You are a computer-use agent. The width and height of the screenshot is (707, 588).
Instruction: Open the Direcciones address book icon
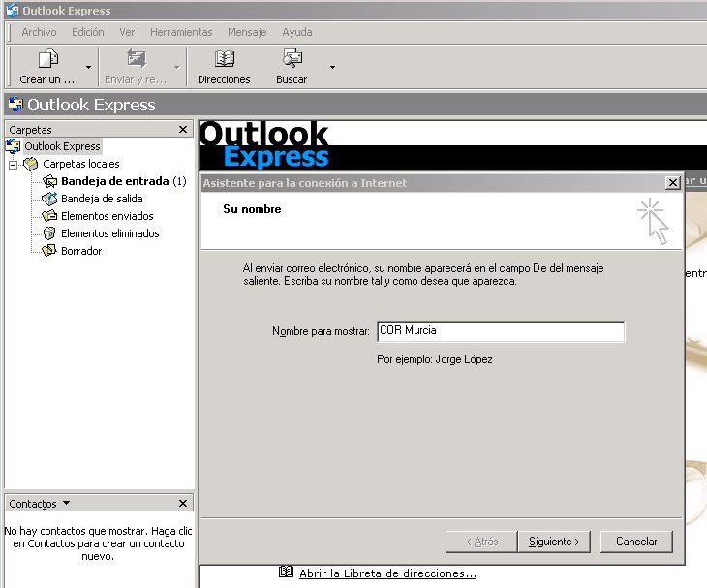click(x=224, y=60)
